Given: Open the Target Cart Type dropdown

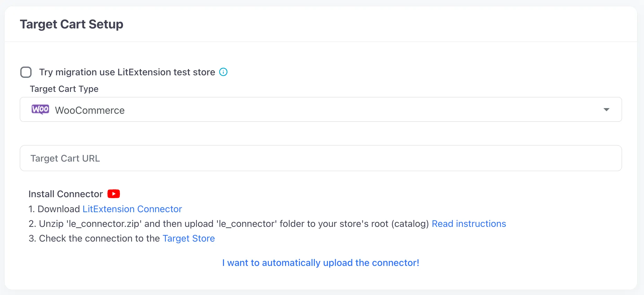Looking at the screenshot, I should [321, 109].
